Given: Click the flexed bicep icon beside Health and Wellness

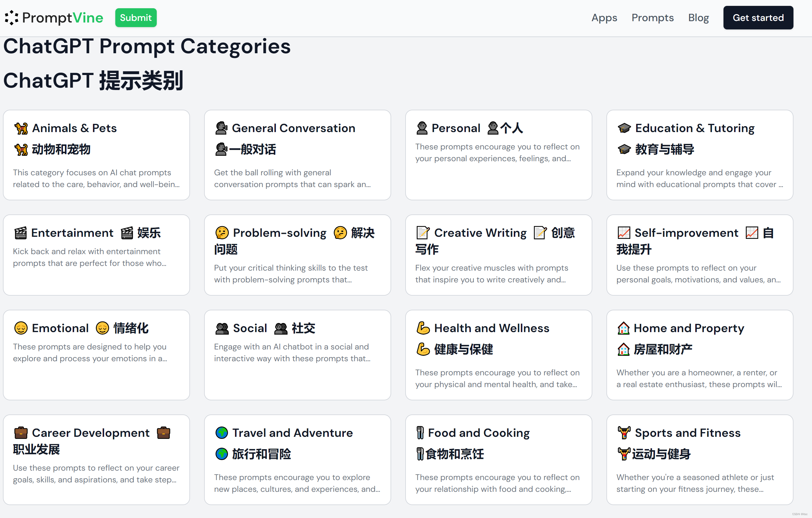Looking at the screenshot, I should click(423, 328).
